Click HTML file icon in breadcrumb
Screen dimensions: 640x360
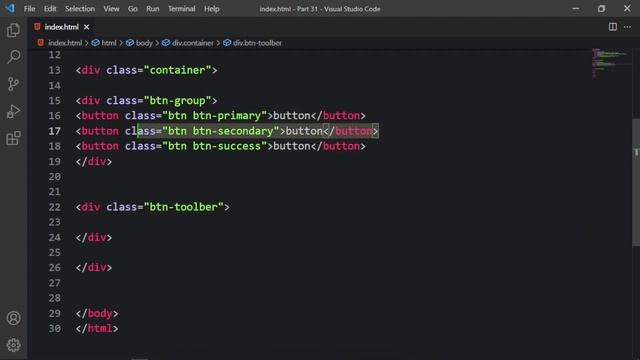(x=40, y=43)
